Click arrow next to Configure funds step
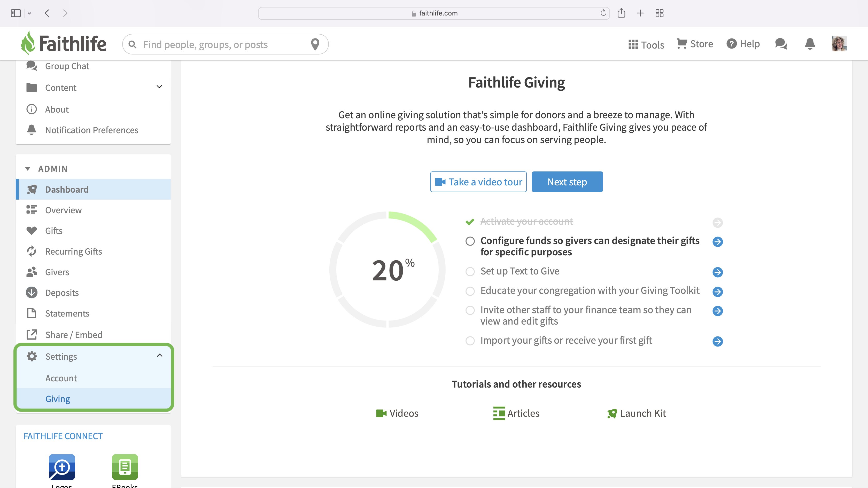The image size is (868, 488). (718, 241)
